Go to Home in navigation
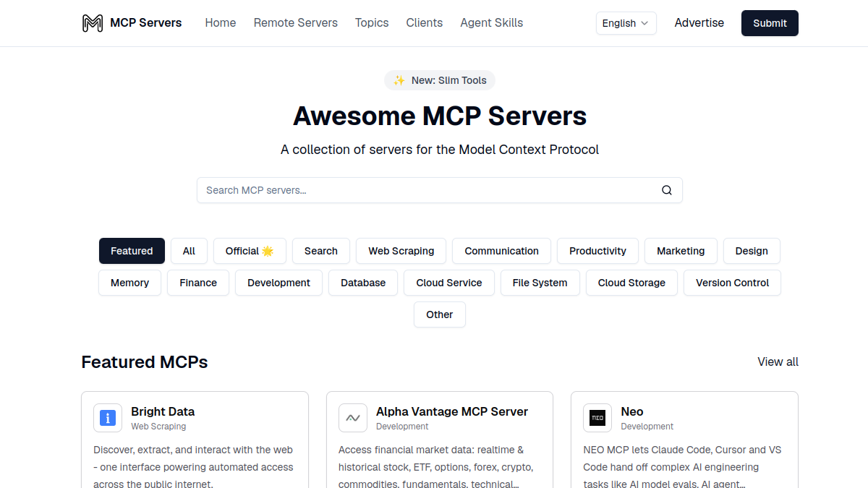Image resolution: width=868 pixels, height=488 pixels. point(221,23)
